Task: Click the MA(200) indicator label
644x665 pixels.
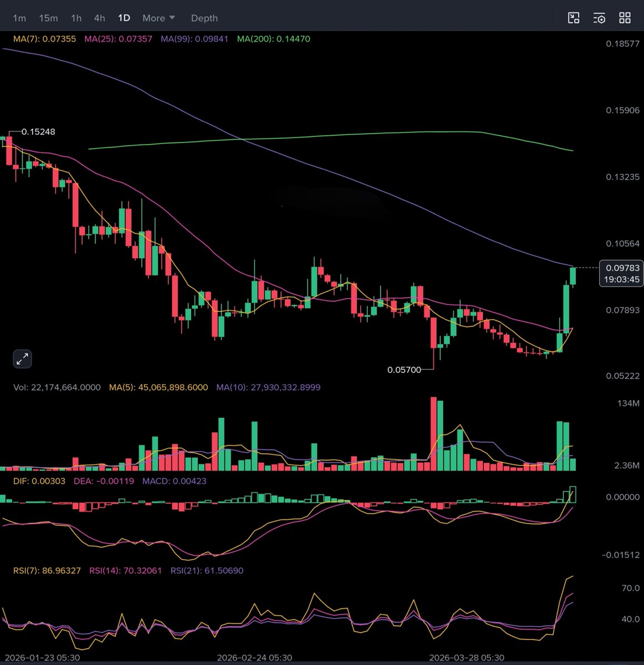Action: [273, 39]
